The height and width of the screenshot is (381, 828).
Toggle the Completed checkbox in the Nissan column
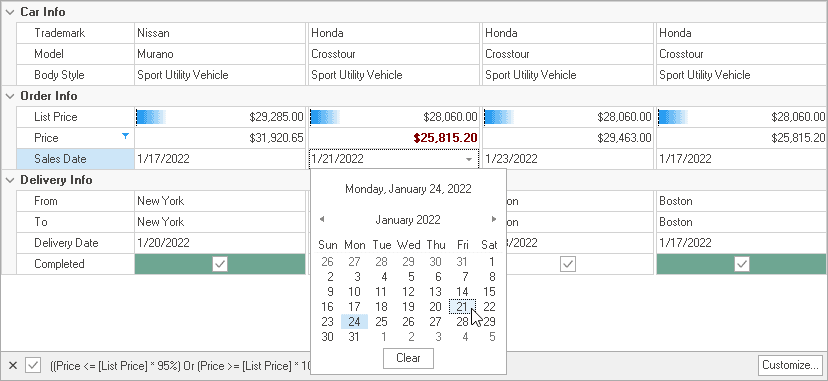[x=220, y=264]
